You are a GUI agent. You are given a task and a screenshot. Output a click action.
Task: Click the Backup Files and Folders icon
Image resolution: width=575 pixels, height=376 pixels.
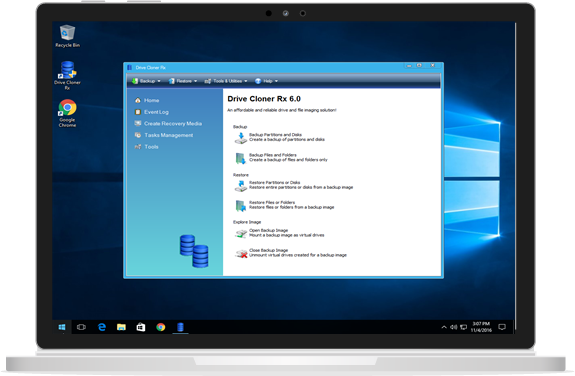tap(241, 158)
